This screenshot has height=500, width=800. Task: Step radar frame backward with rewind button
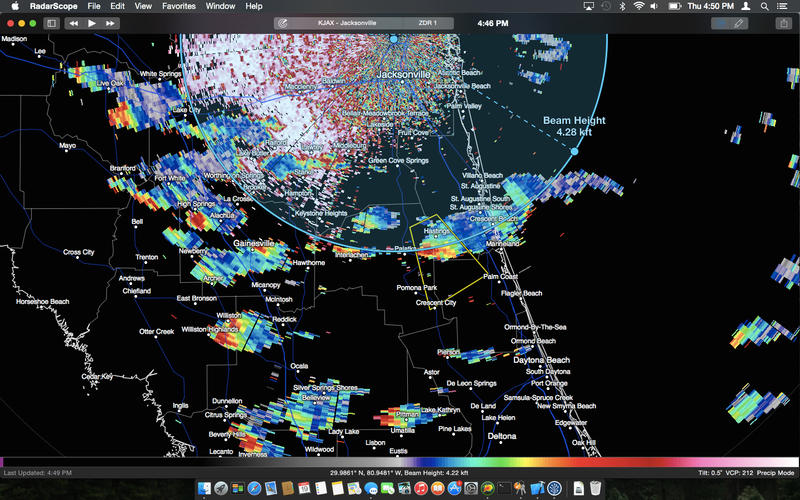pos(74,22)
